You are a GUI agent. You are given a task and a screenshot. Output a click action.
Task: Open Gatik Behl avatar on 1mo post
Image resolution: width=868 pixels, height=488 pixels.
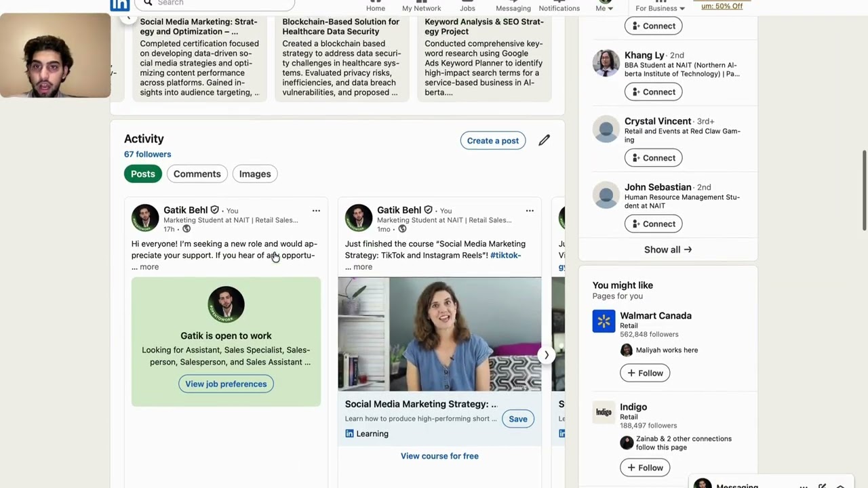click(359, 218)
